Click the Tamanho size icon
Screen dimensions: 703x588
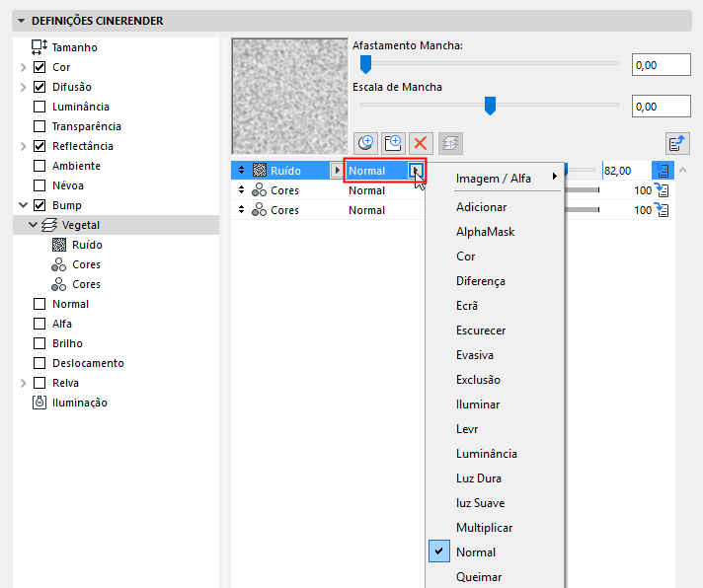click(39, 47)
